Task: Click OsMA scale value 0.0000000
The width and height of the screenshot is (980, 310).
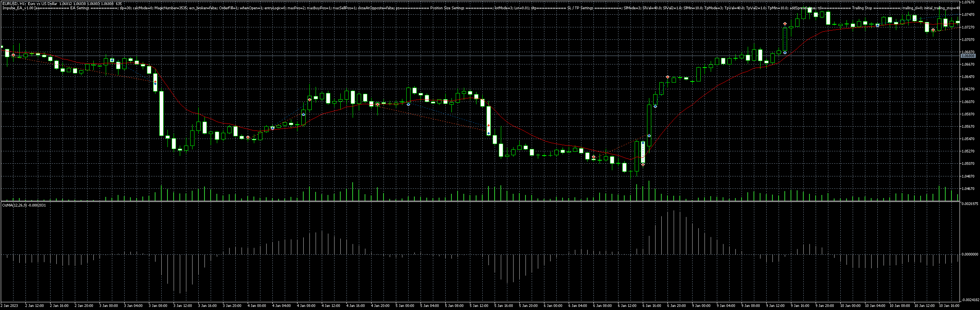Action: pos(970,254)
